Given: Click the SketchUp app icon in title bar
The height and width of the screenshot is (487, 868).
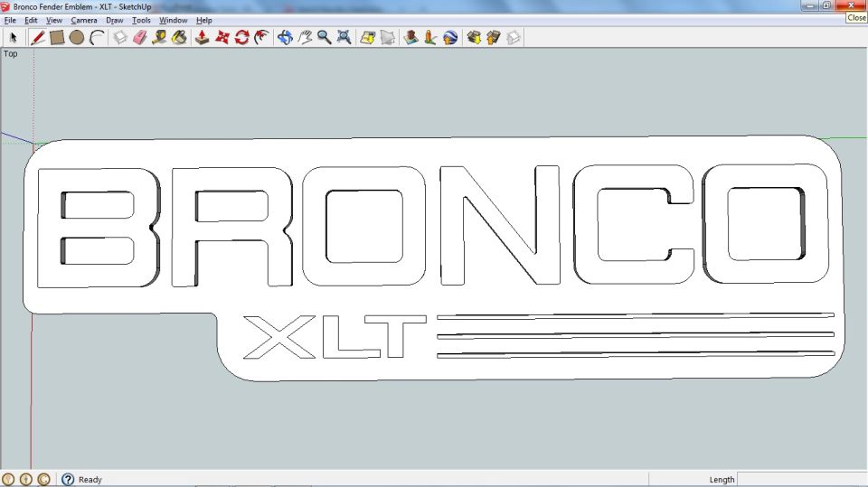Looking at the screenshot, I should tap(5, 6).
